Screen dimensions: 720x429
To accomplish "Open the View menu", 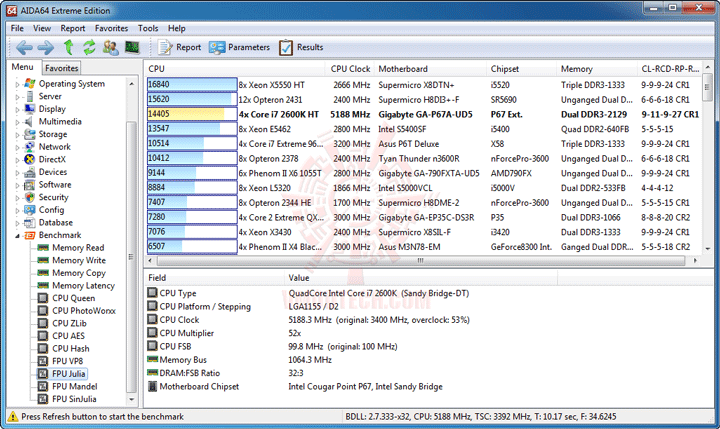I will coord(42,28).
